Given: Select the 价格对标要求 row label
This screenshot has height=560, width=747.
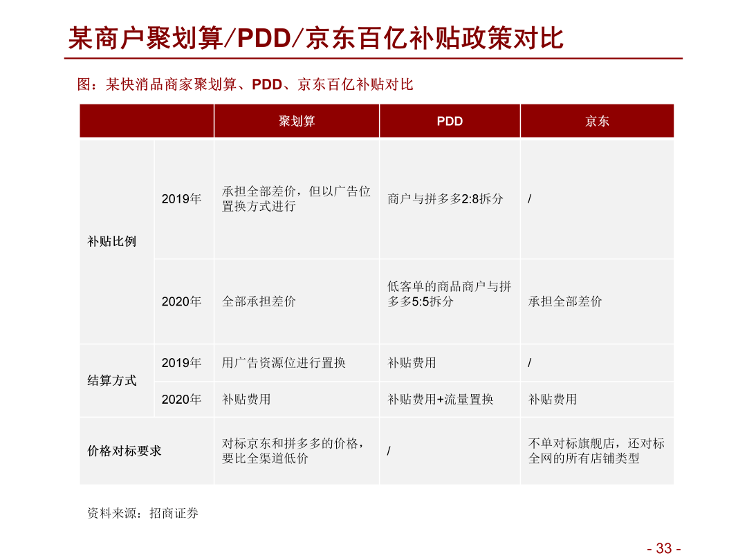Looking at the screenshot, I should click(124, 451).
